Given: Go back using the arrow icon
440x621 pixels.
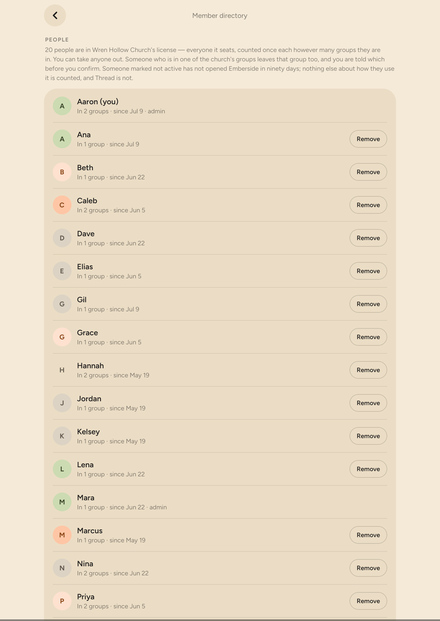Looking at the screenshot, I should [x=55, y=15].
